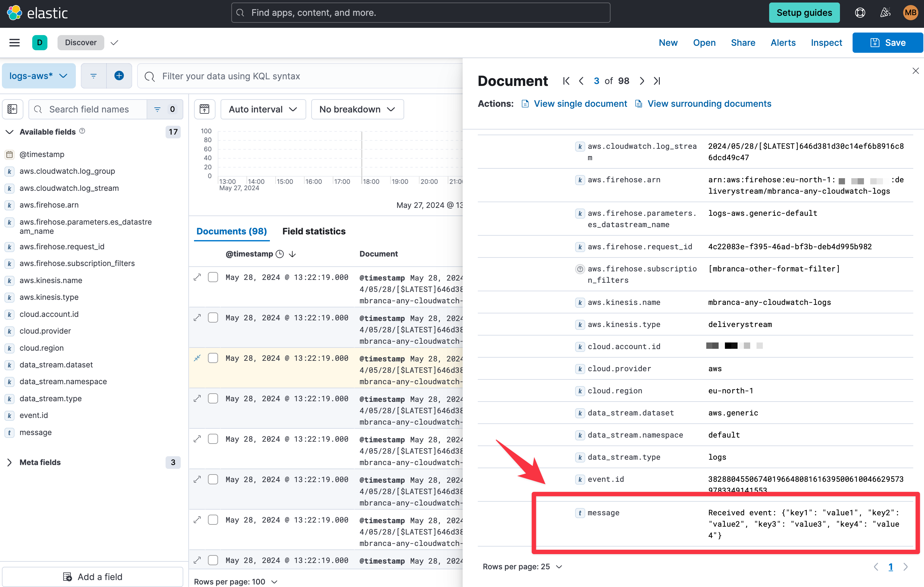The height and width of the screenshot is (587, 924).
Task: Open the Elastic navigation hamburger menu
Action: click(x=15, y=43)
